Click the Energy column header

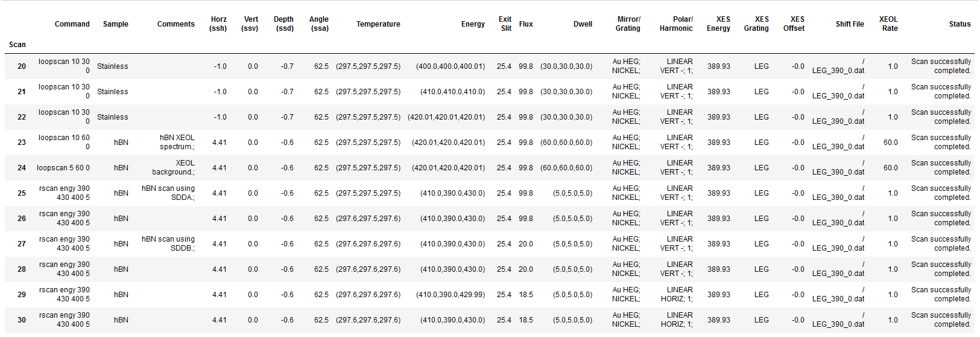[473, 24]
